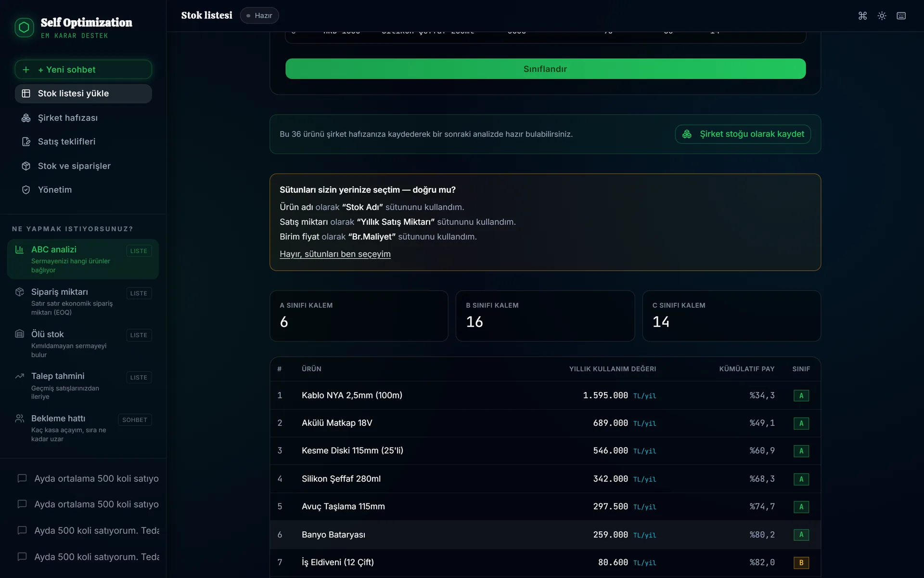Open the keyboard icon in top bar

(x=901, y=16)
